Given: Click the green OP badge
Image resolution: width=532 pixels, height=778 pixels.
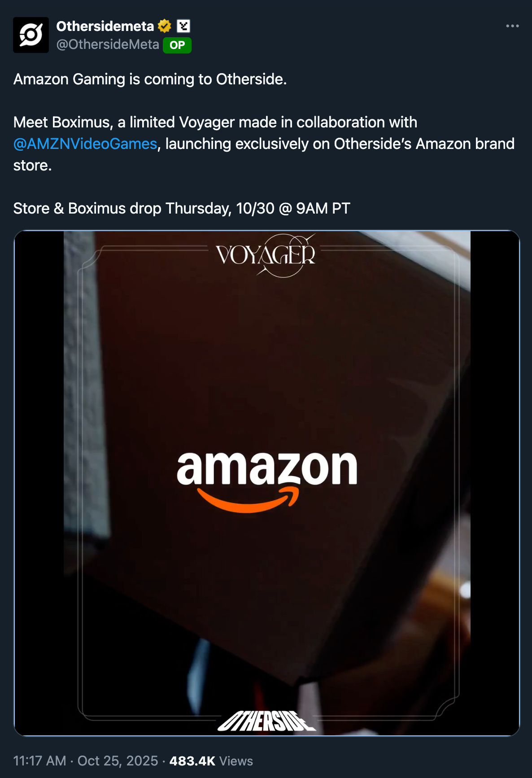Looking at the screenshot, I should click(x=177, y=45).
